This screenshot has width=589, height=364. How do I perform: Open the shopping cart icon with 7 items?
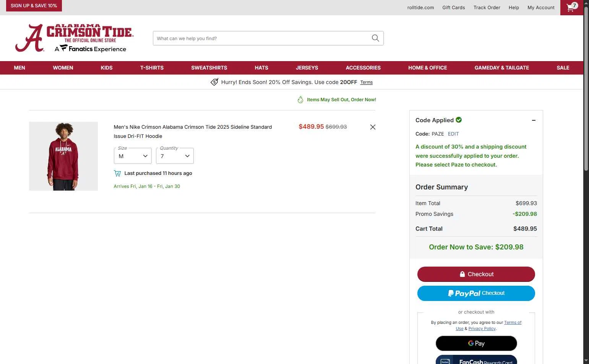pos(572,7)
